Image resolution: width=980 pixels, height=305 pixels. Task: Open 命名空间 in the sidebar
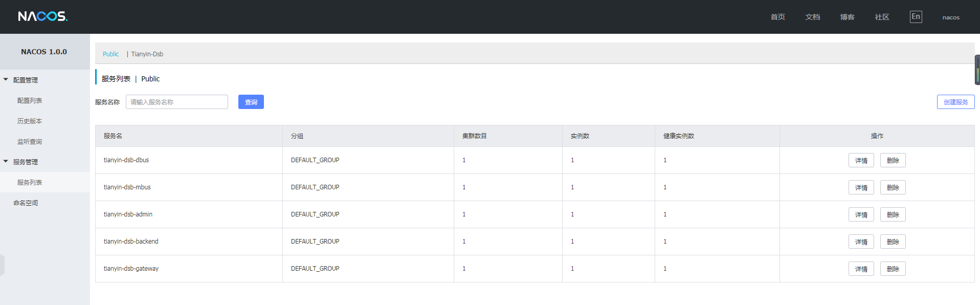26,203
